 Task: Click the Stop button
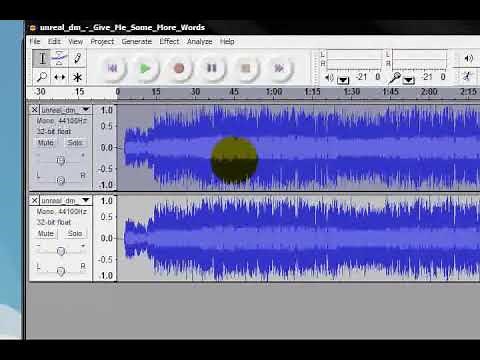coord(246,68)
